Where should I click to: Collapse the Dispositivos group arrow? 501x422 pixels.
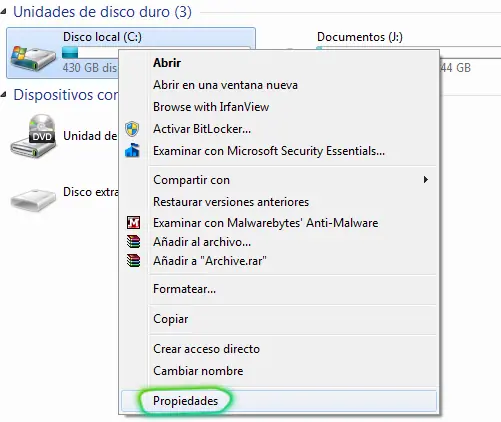(3, 95)
